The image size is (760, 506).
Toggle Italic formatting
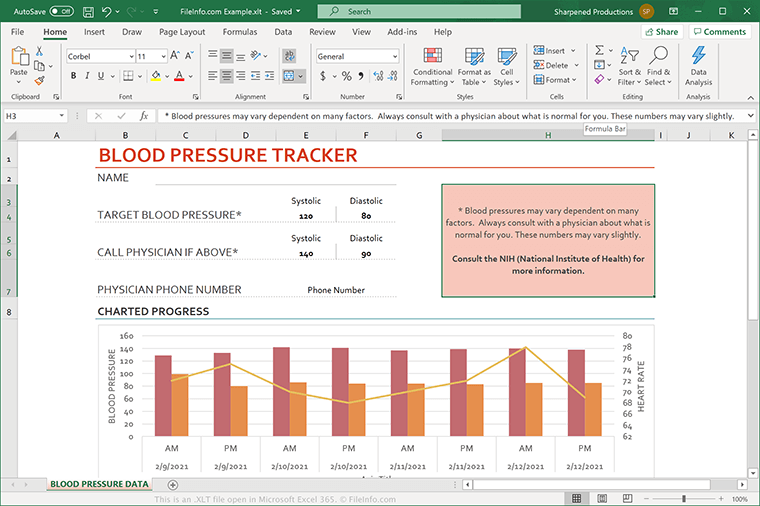[87, 76]
